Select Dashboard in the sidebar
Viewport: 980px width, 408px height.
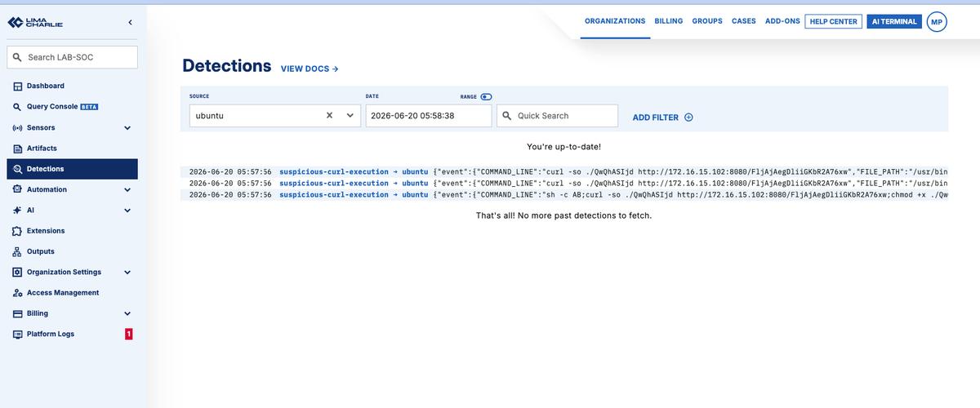point(72,86)
